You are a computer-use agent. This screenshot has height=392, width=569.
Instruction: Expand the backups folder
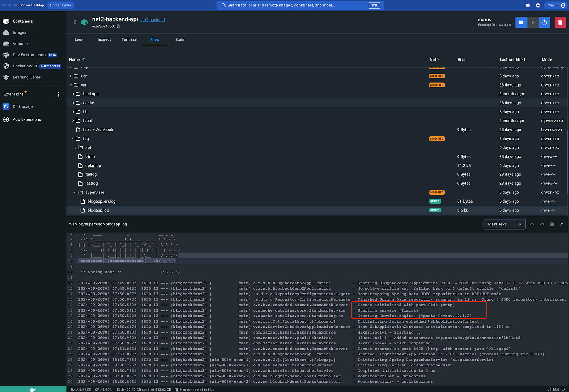click(x=73, y=94)
